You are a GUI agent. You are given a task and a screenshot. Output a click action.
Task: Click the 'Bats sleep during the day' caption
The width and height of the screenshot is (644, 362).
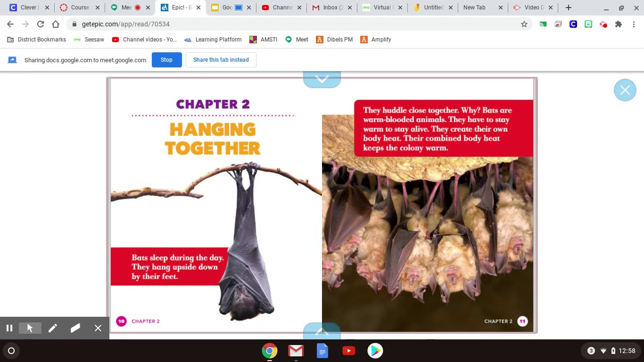[177, 267]
